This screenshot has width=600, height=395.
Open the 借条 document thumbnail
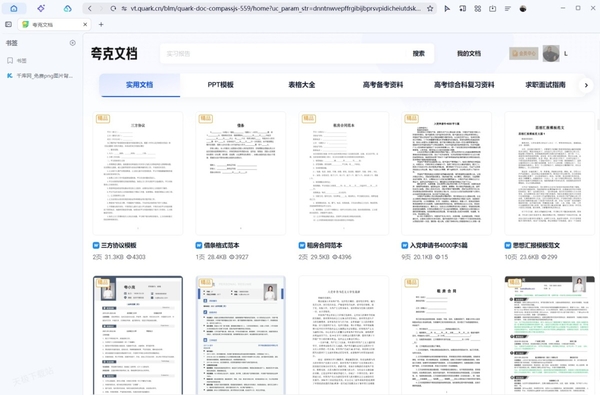coord(241,173)
